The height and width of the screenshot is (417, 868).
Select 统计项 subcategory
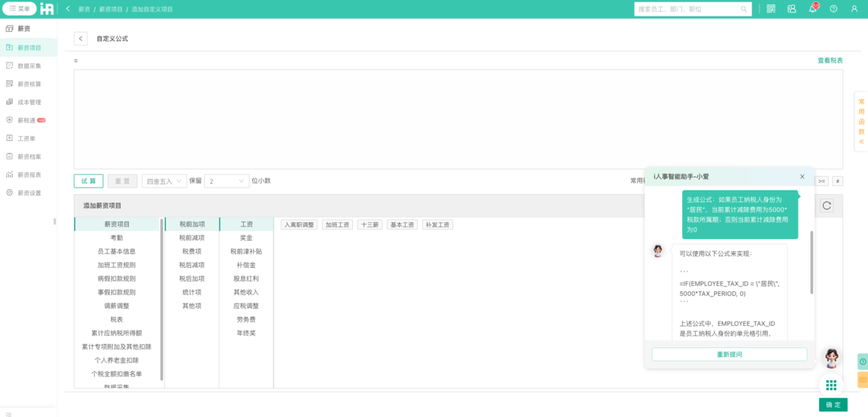click(192, 292)
